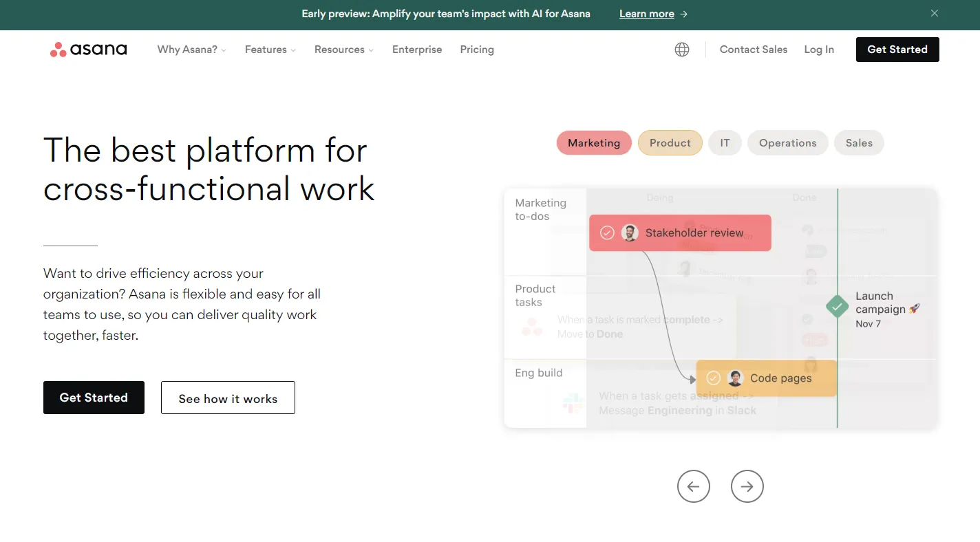Go to next slide with right arrow

[x=747, y=486]
